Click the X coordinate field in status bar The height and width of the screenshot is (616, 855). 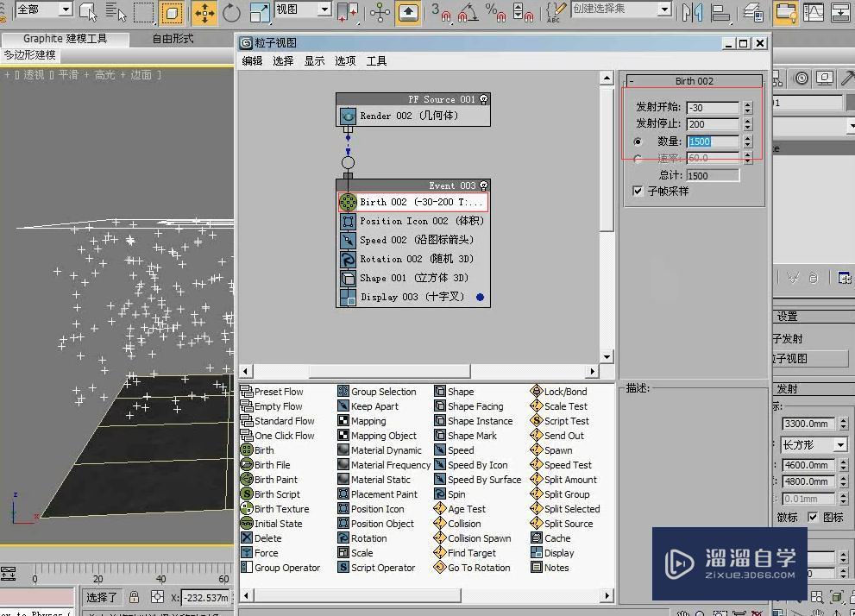pyautogui.click(x=204, y=598)
